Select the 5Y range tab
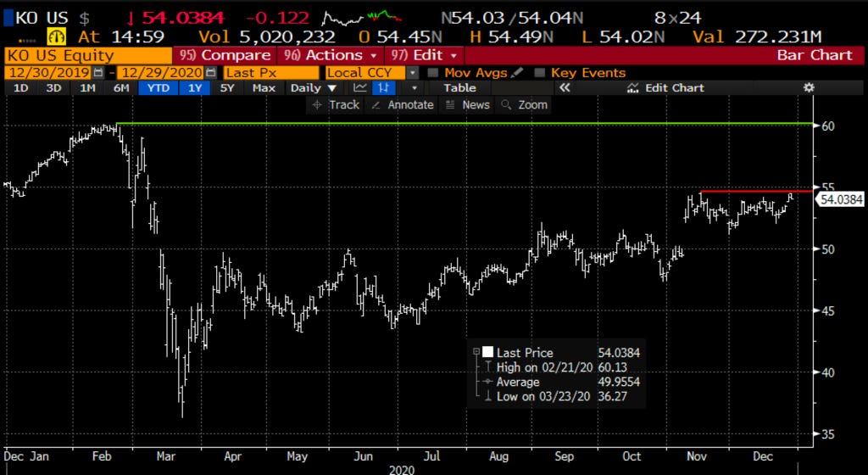868x475 pixels. pos(227,87)
